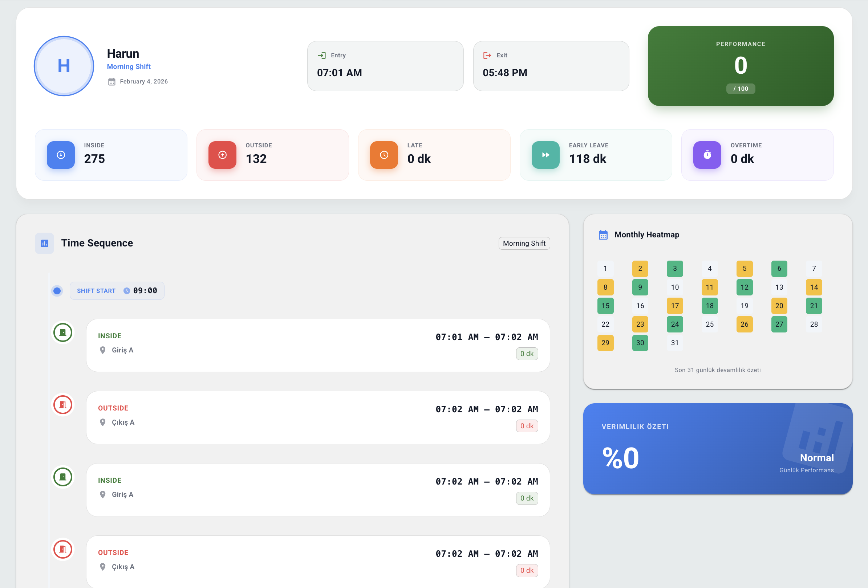Click the Late 0 dk stat card
868x588 pixels.
[x=434, y=155]
